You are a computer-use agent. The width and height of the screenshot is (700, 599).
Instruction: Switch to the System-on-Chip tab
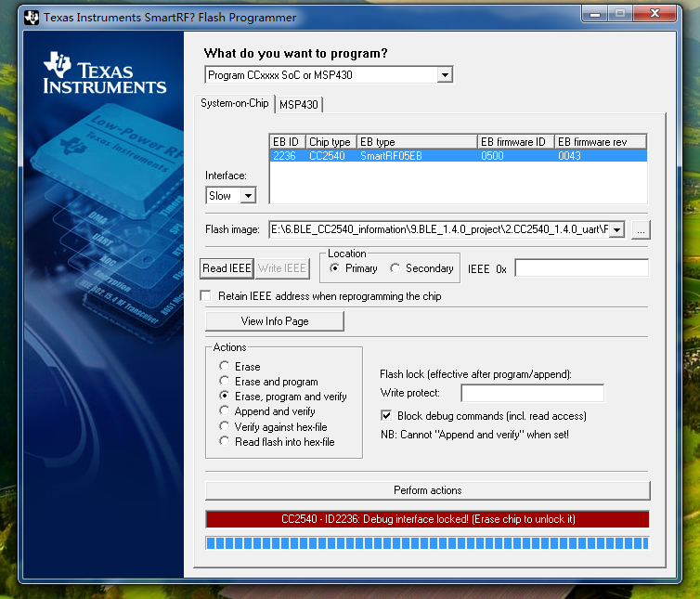point(234,103)
